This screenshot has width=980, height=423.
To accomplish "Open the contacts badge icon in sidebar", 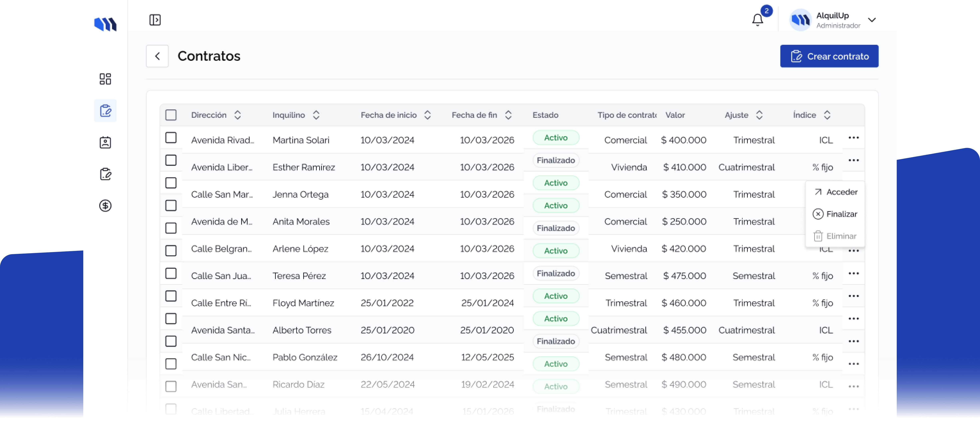I will (x=105, y=142).
